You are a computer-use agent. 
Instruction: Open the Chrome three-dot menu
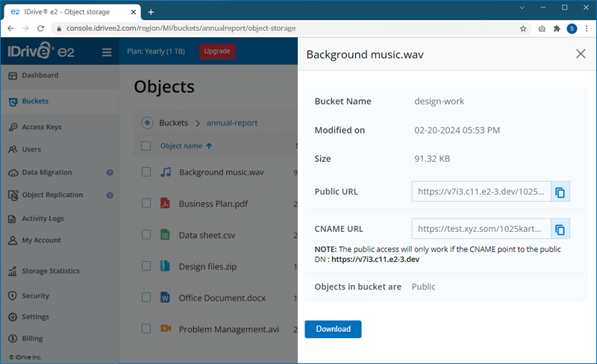[x=587, y=28]
